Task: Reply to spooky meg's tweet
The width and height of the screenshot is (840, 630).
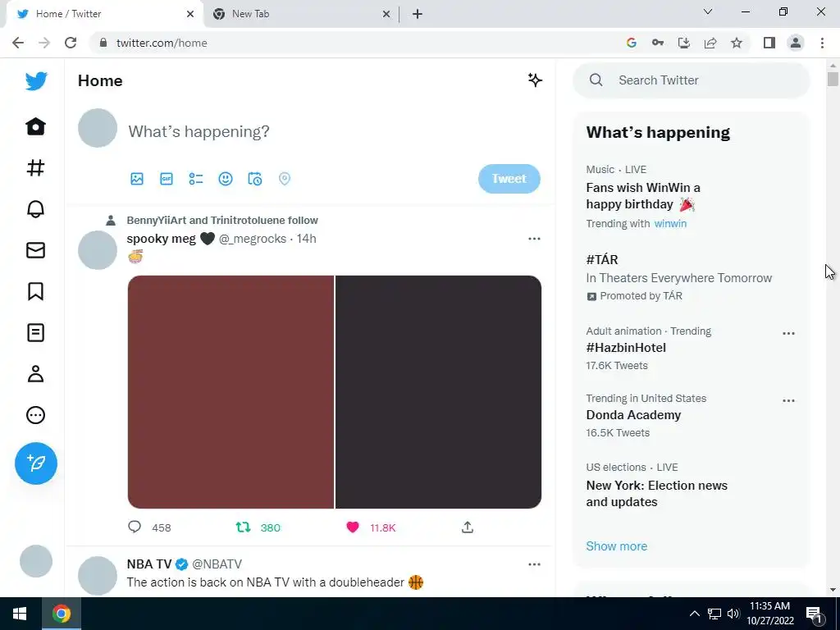Action: click(x=135, y=527)
